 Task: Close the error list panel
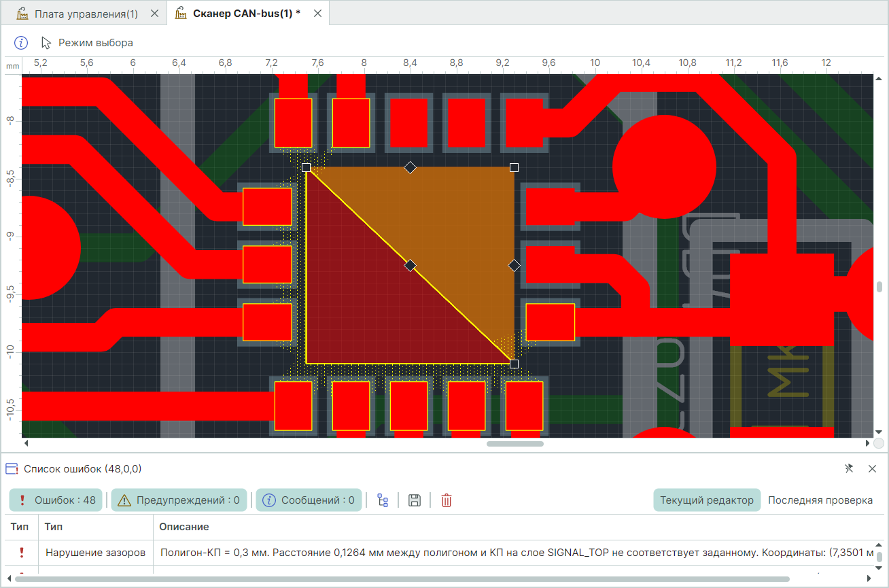(x=873, y=468)
